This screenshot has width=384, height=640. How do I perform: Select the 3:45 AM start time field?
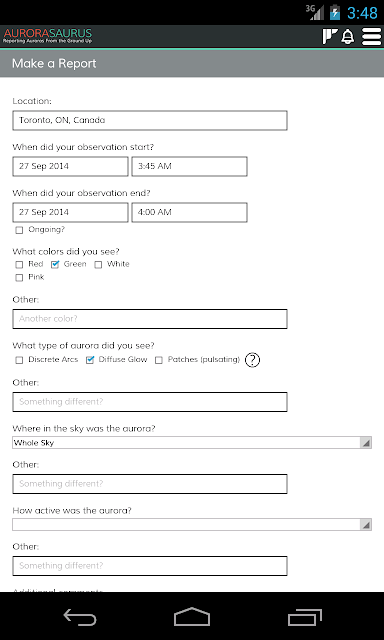tap(189, 167)
